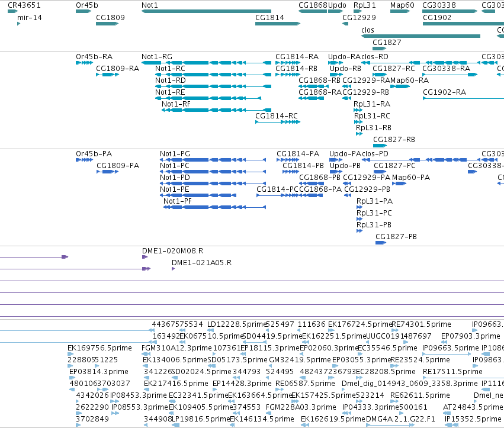504x428 pixels.
Task: Select transcript CG1827-RB
Action: coord(380,146)
